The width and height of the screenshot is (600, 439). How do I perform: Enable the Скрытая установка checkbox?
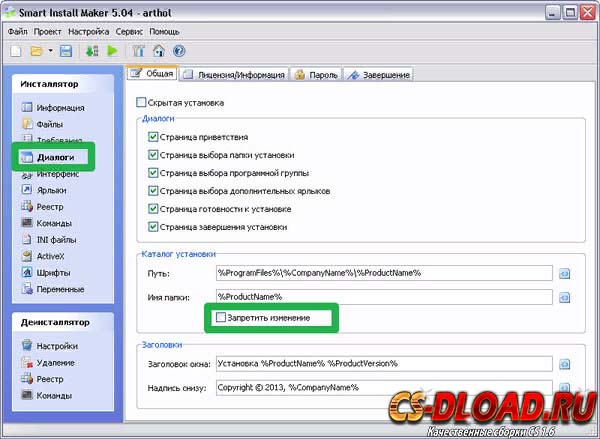[141, 103]
